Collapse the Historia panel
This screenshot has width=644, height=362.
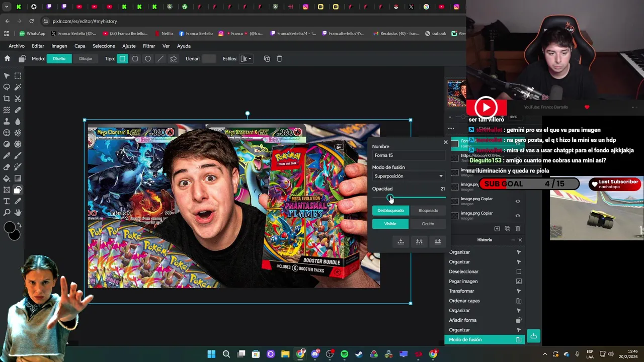[513, 240]
